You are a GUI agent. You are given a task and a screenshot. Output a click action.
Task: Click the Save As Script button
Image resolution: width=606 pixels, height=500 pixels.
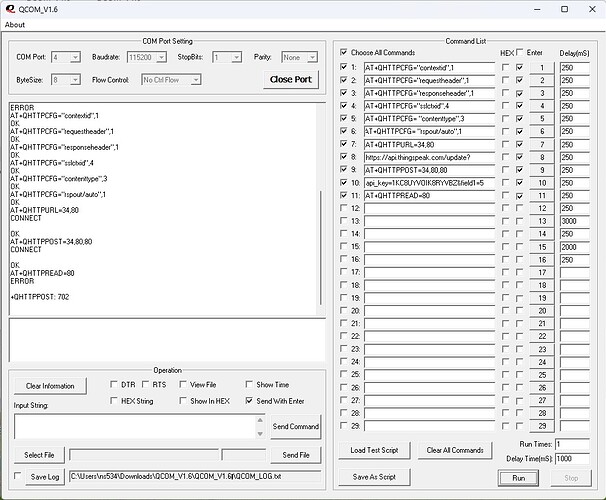click(374, 477)
